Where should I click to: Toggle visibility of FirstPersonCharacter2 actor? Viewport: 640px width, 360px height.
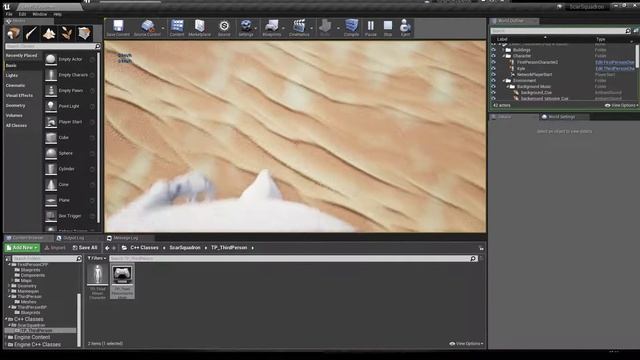(493, 62)
